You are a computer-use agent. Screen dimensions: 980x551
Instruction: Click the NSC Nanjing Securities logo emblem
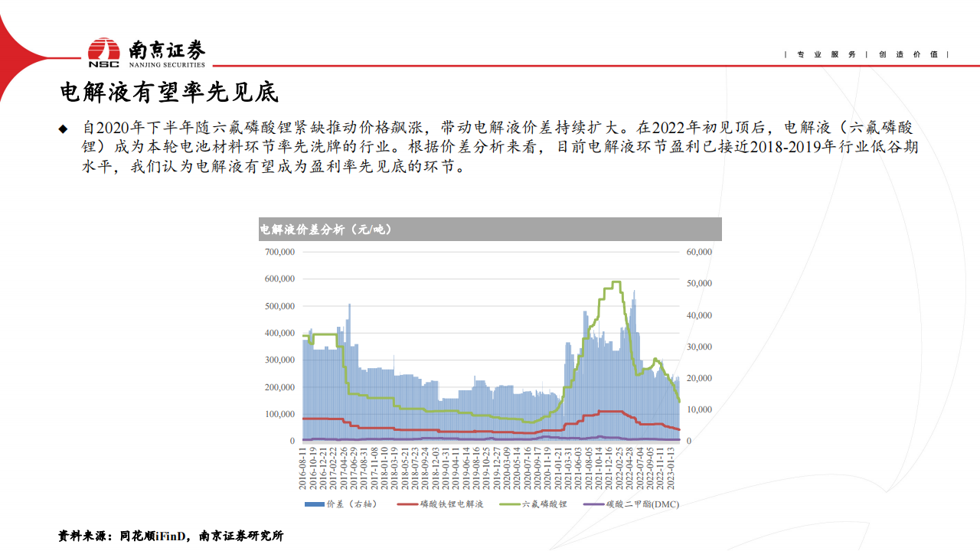tap(103, 53)
